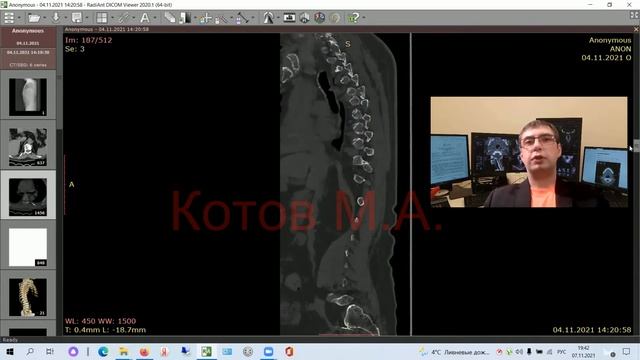Open the Windows Start menu

pyautogui.click(x=10, y=351)
